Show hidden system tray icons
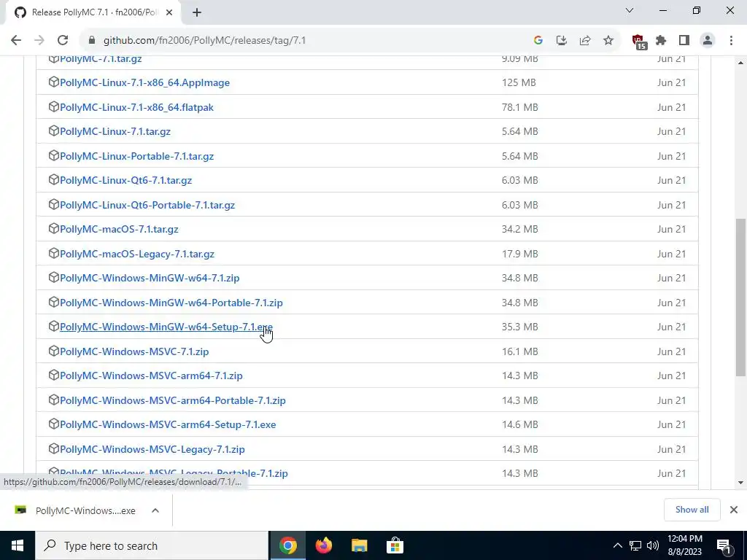 pyautogui.click(x=617, y=545)
